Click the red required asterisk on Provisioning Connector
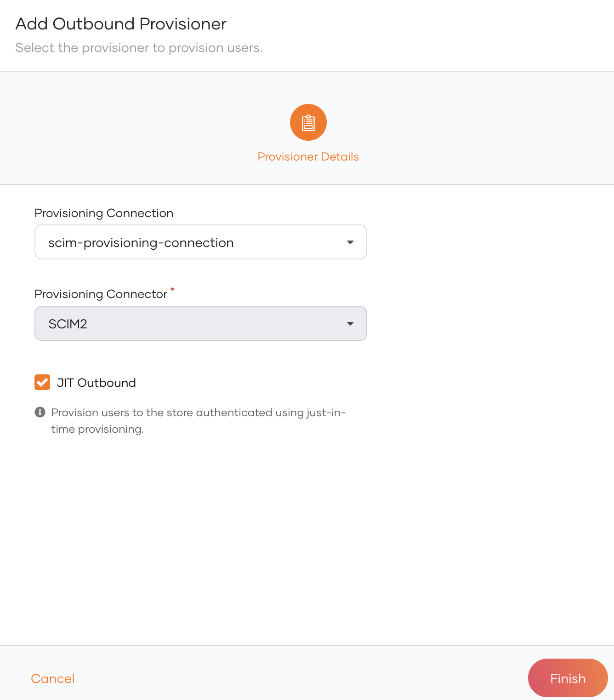The image size is (614, 700). (172, 289)
